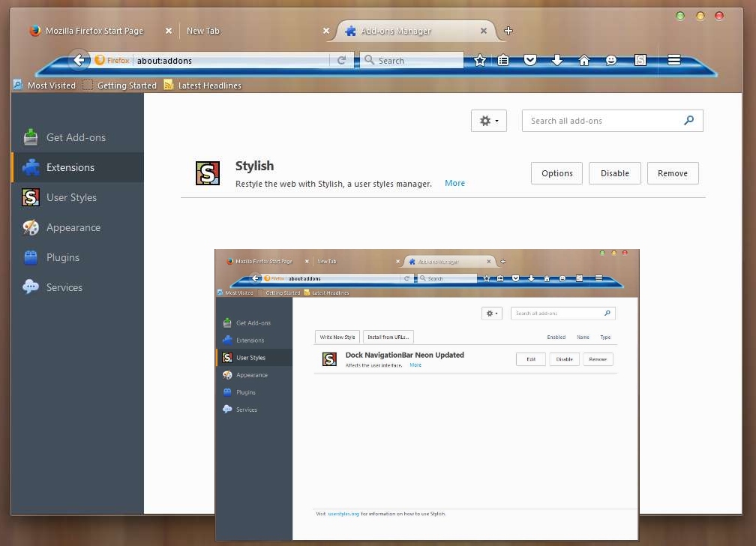Click the back arrow navigation button
The width and height of the screenshot is (756, 546).
[x=79, y=60]
